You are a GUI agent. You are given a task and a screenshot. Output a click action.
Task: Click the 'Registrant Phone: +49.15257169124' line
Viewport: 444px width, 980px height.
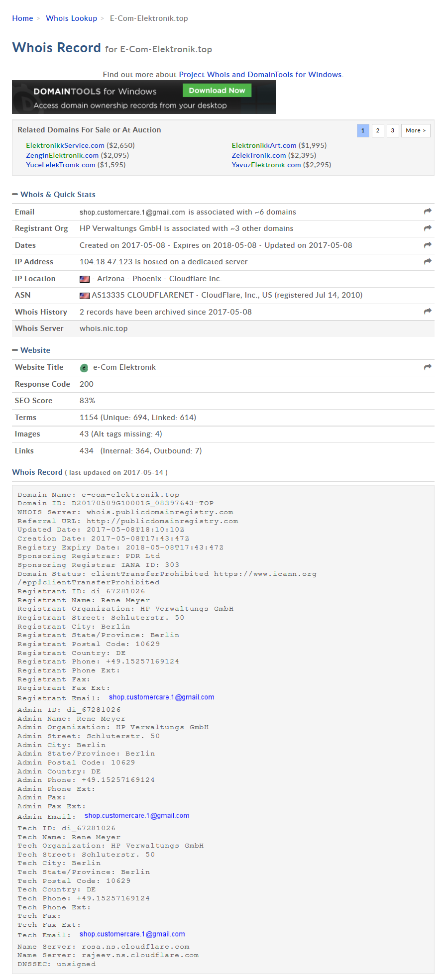point(98,661)
